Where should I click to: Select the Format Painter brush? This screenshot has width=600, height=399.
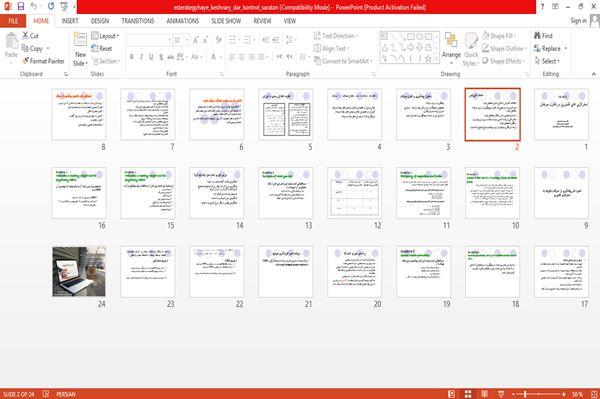(26, 60)
